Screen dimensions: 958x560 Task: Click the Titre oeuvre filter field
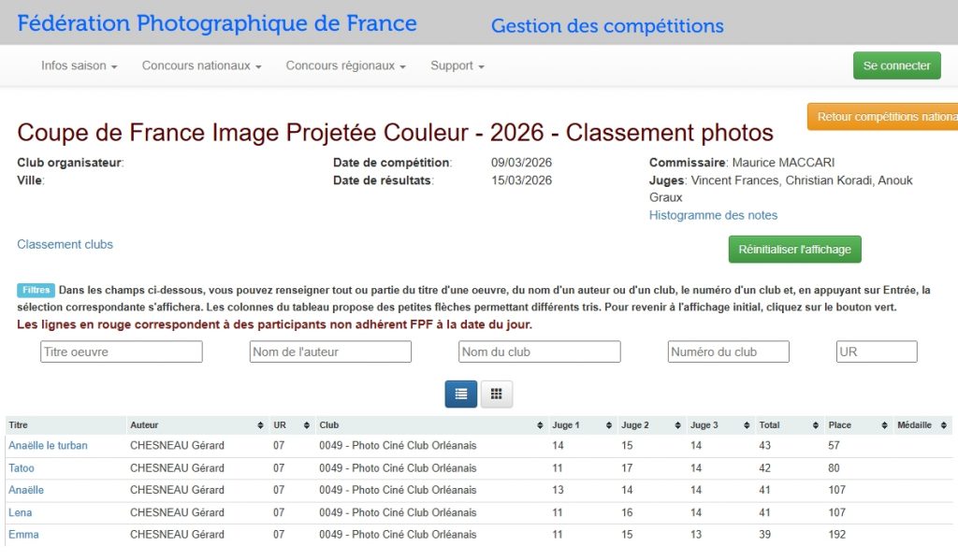pos(122,352)
